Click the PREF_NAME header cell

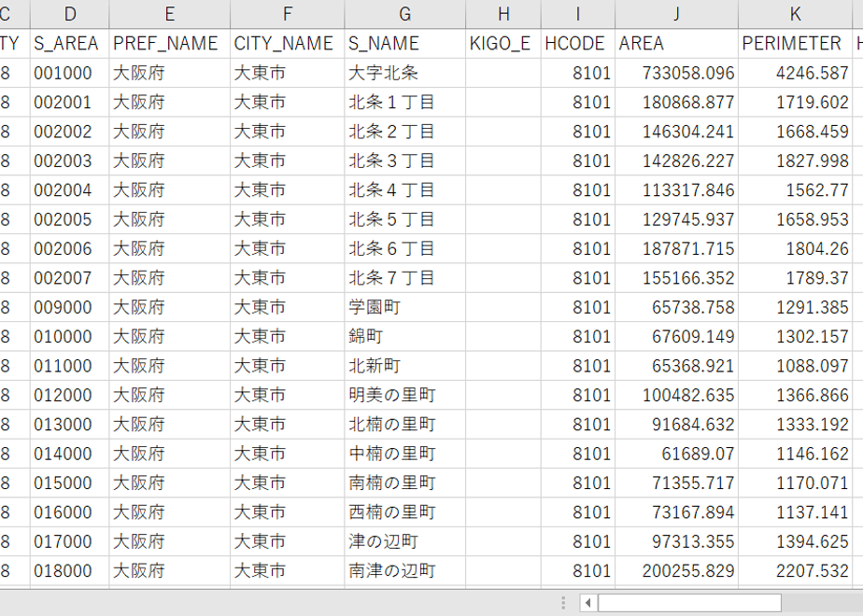pos(170,44)
